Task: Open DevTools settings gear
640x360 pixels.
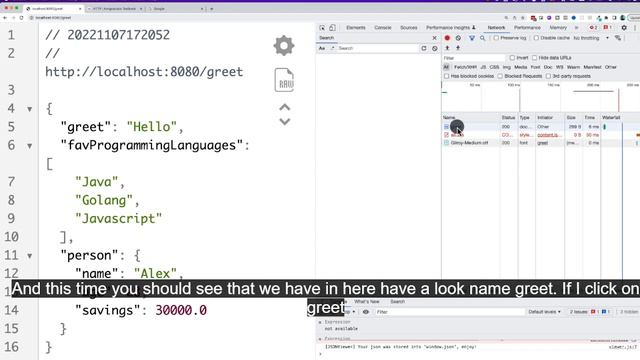Action: point(624,28)
